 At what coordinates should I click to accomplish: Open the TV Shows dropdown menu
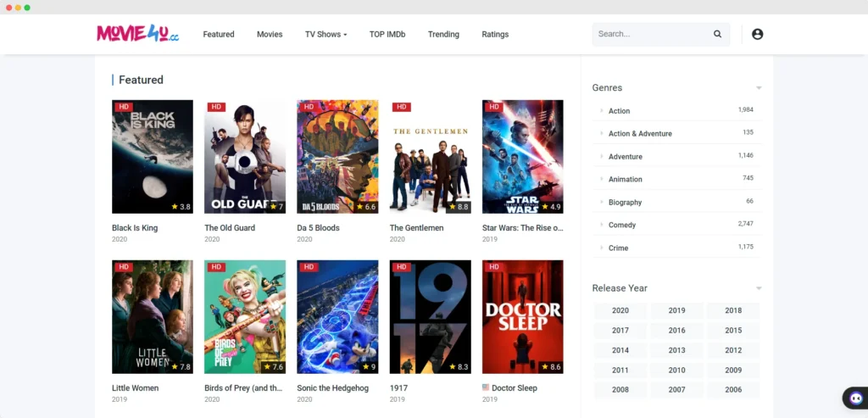[326, 34]
